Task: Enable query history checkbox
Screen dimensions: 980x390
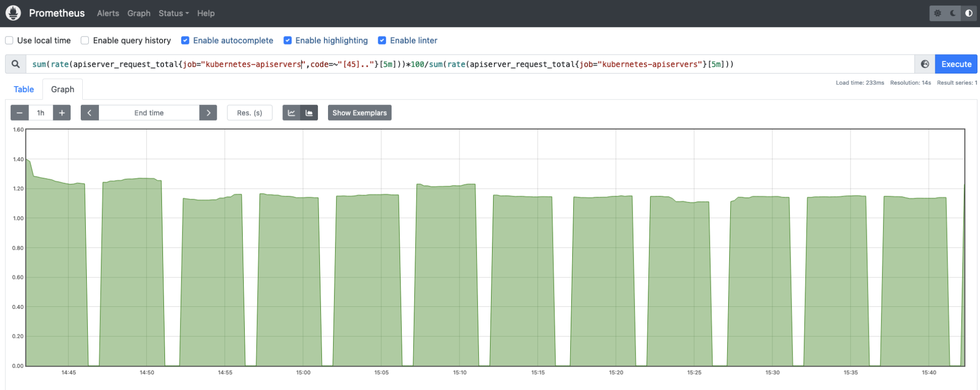Action: [85, 41]
